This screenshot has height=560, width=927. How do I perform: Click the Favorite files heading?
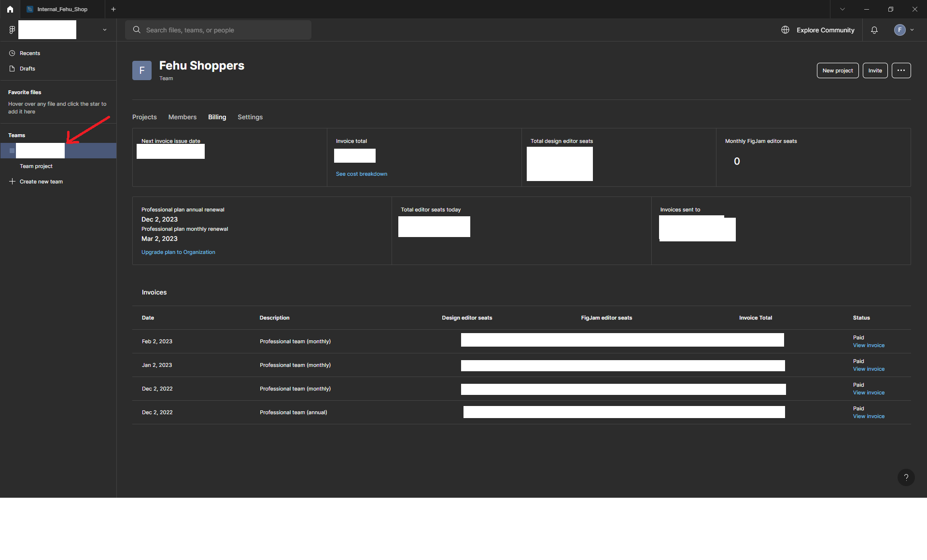click(x=25, y=92)
